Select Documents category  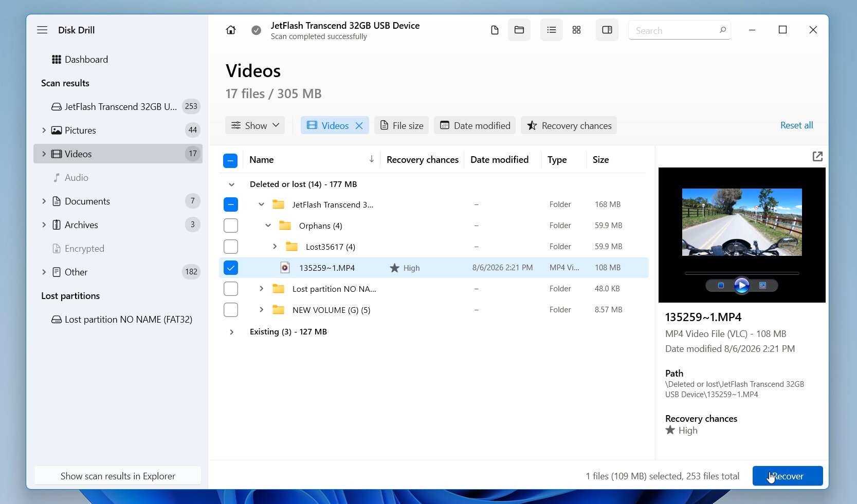(x=118, y=201)
